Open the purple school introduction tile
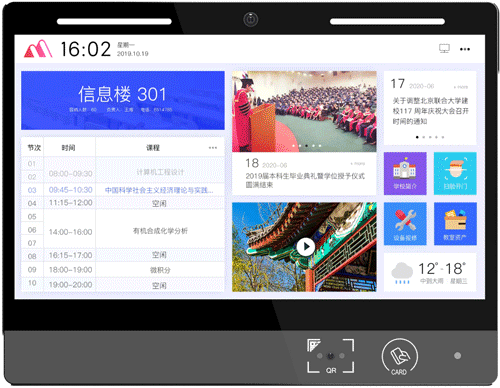 click(x=405, y=173)
